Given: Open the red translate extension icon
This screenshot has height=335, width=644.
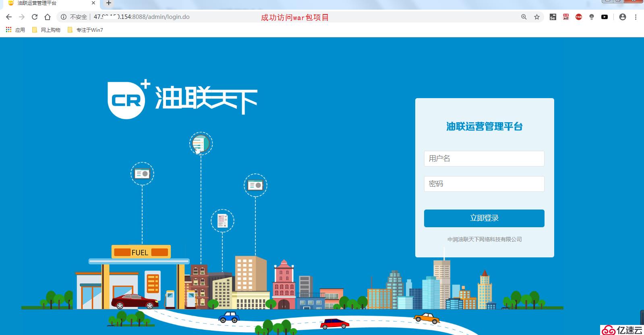Looking at the screenshot, I should point(566,17).
